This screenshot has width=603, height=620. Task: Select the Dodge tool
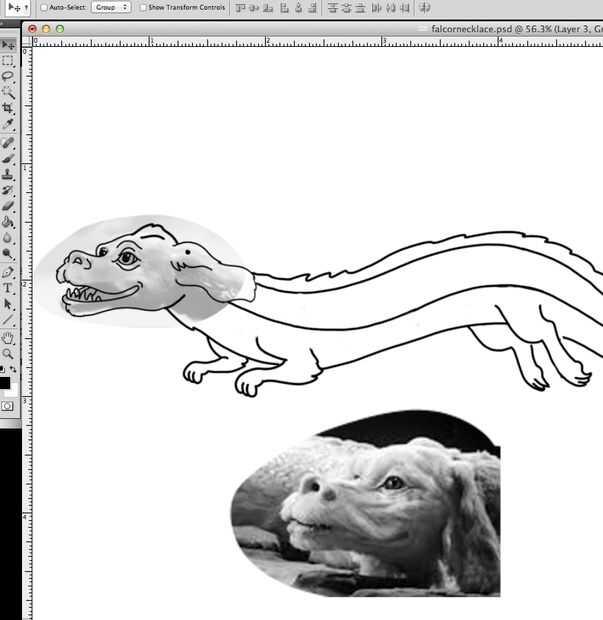tap(8, 253)
